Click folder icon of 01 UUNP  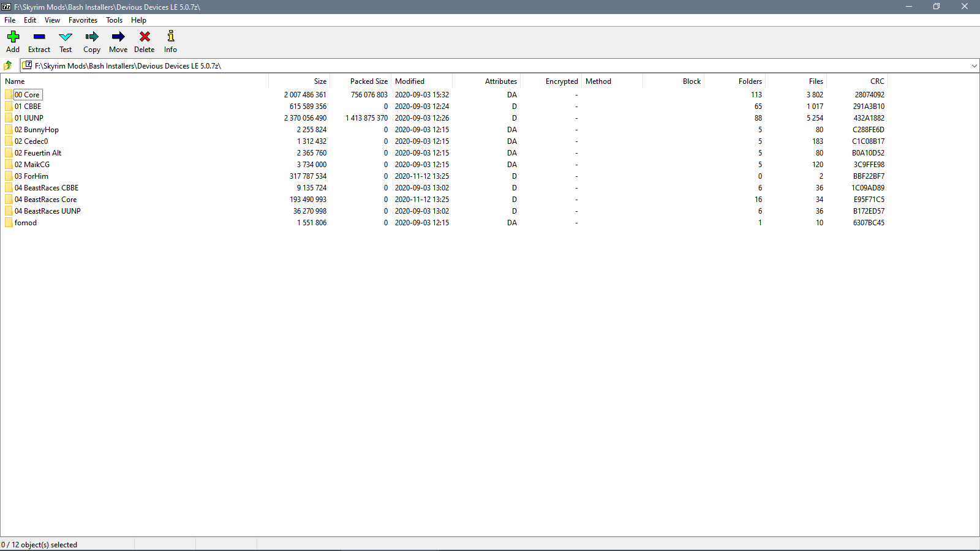(9, 118)
